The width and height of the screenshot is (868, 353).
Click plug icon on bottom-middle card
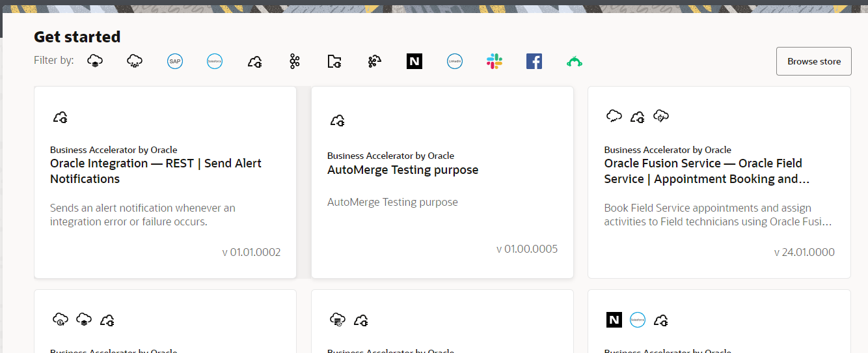click(x=361, y=320)
